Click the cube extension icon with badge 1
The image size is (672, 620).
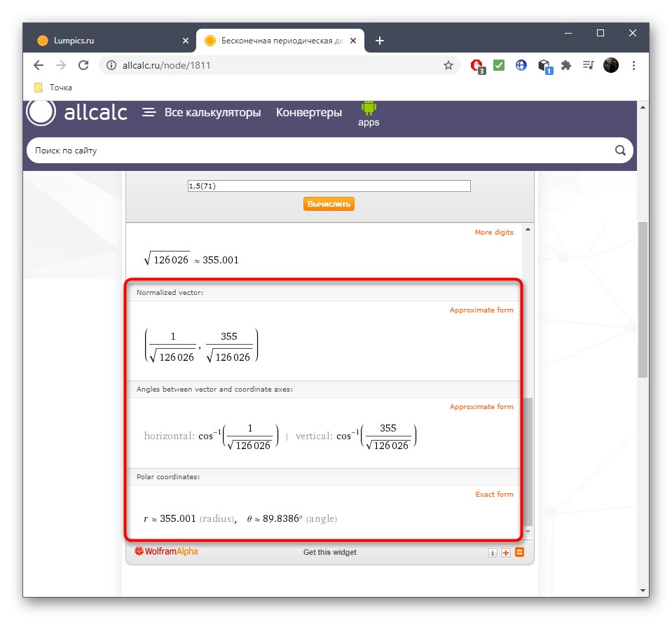pos(544,65)
